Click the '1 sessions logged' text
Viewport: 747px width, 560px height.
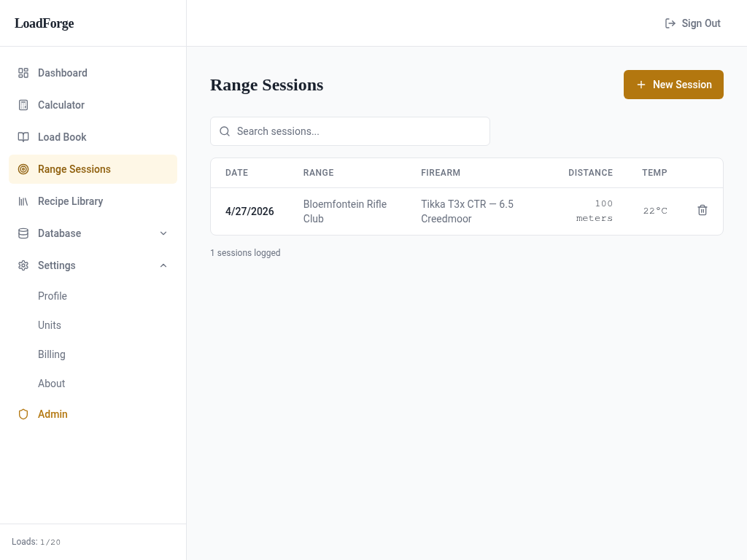click(x=245, y=253)
